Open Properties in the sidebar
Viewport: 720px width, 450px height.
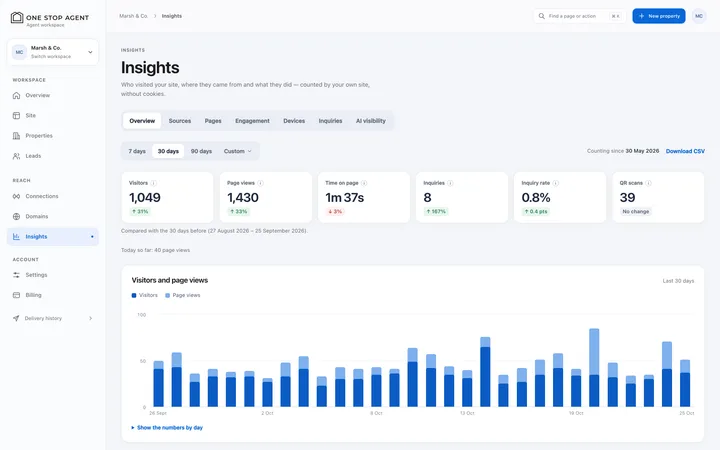(53, 136)
